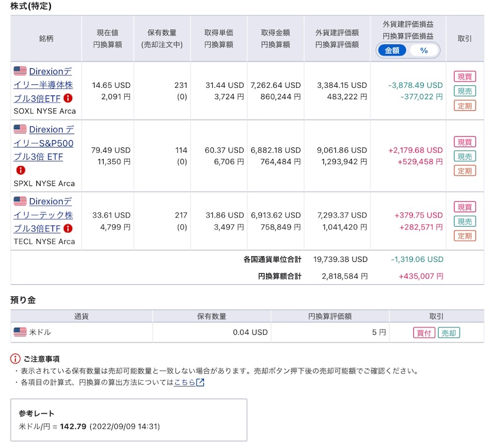Image resolution: width=489 pixels, height=448 pixels.
Task: Click 銘柄 column header
Action: click(46, 38)
